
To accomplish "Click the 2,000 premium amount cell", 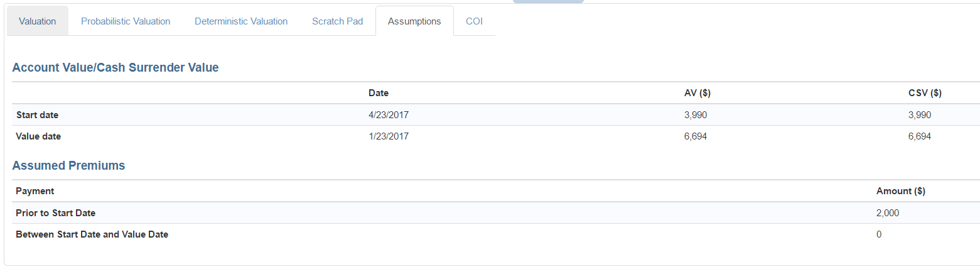I will [887, 213].
